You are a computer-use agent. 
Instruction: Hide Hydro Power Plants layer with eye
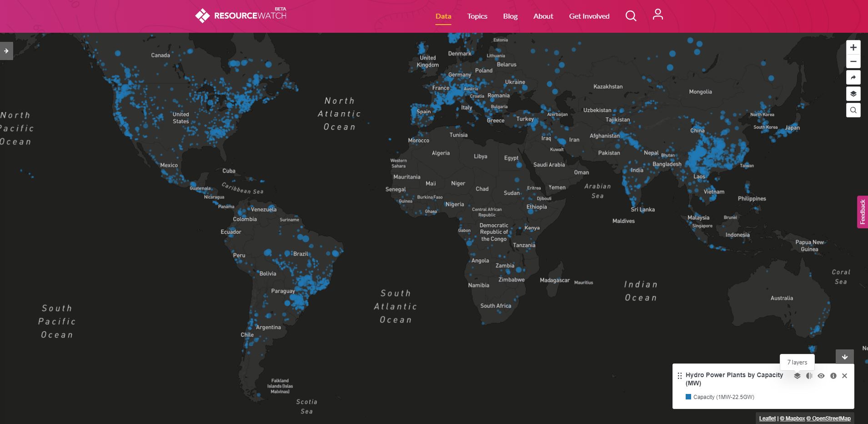(821, 376)
